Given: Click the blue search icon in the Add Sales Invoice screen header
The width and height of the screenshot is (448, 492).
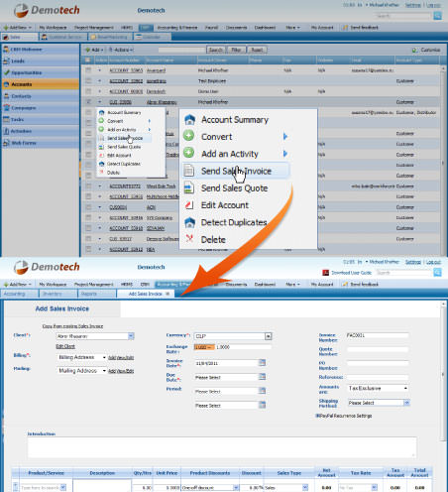Looking at the screenshot, I should (437, 273).
